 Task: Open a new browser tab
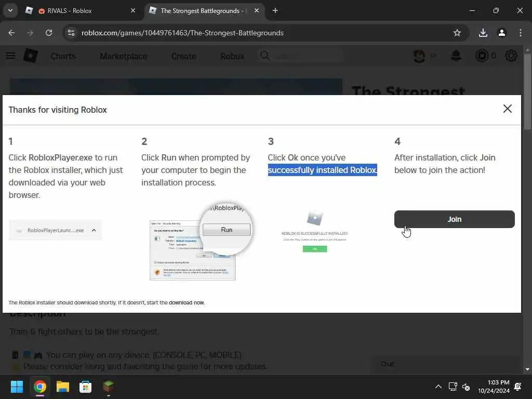(275, 11)
